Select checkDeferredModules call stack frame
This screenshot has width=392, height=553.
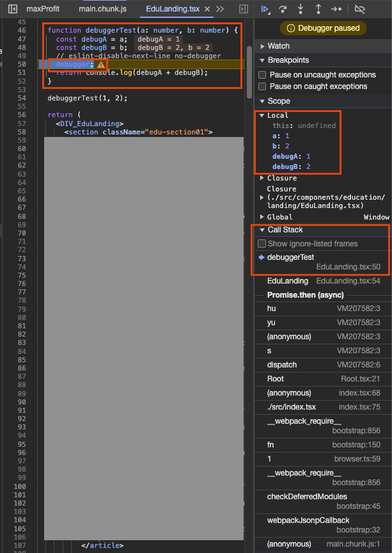click(x=322, y=501)
